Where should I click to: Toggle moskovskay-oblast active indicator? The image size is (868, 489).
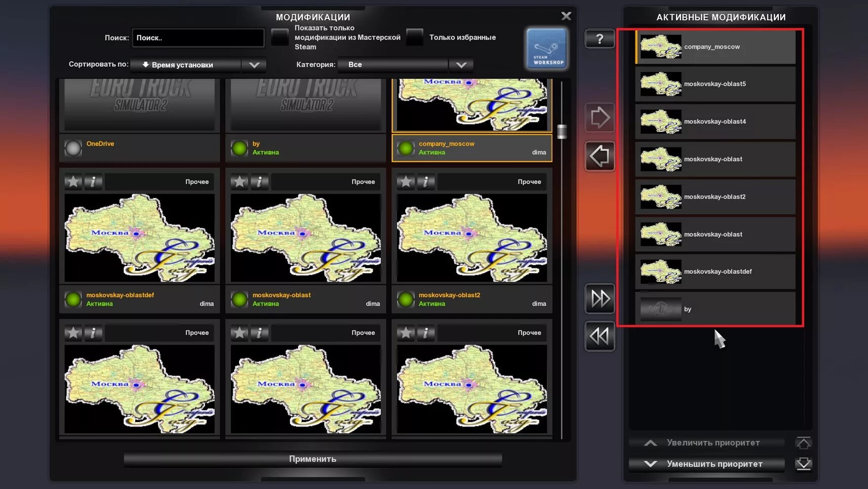click(x=240, y=299)
